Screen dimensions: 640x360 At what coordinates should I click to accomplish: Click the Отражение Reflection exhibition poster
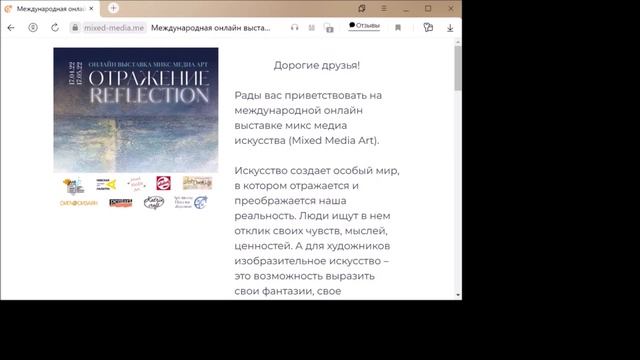[136, 110]
